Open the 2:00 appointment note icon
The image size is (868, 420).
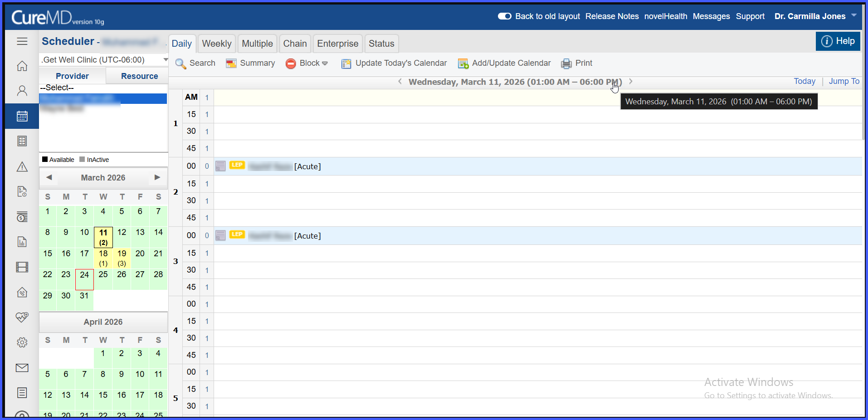click(220, 166)
